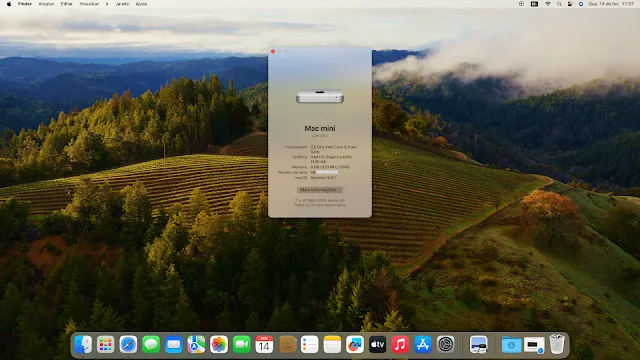The width and height of the screenshot is (640, 360).
Task: Click the Número de série value
Action: tap(324, 172)
